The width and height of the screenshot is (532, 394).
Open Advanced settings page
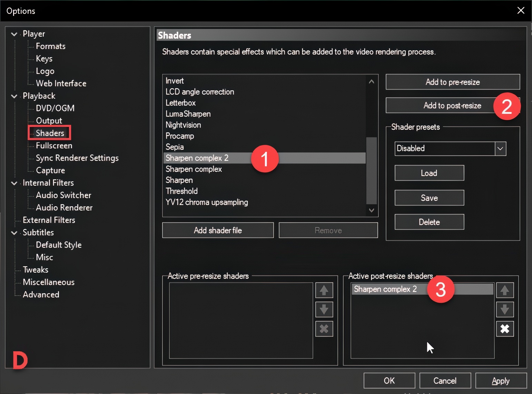pos(41,295)
